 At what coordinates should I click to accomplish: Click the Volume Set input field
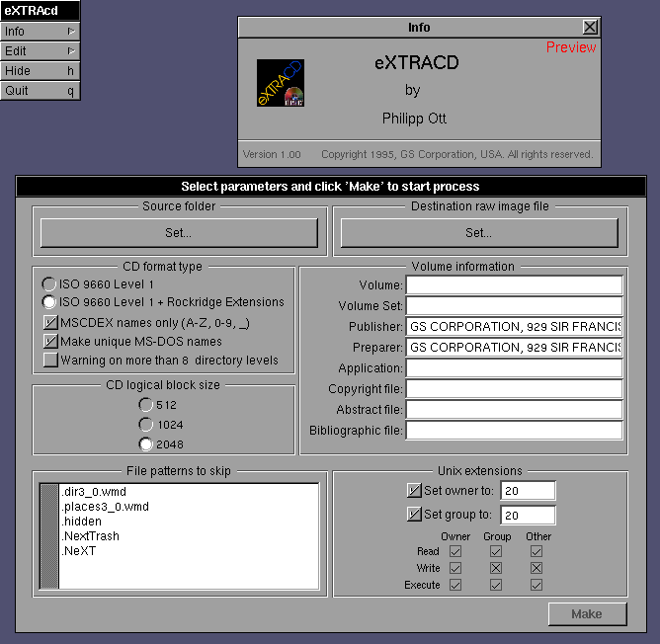(514, 305)
